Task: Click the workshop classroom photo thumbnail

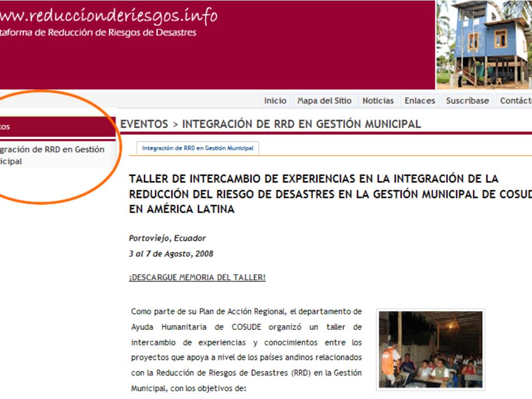Action: [431, 350]
